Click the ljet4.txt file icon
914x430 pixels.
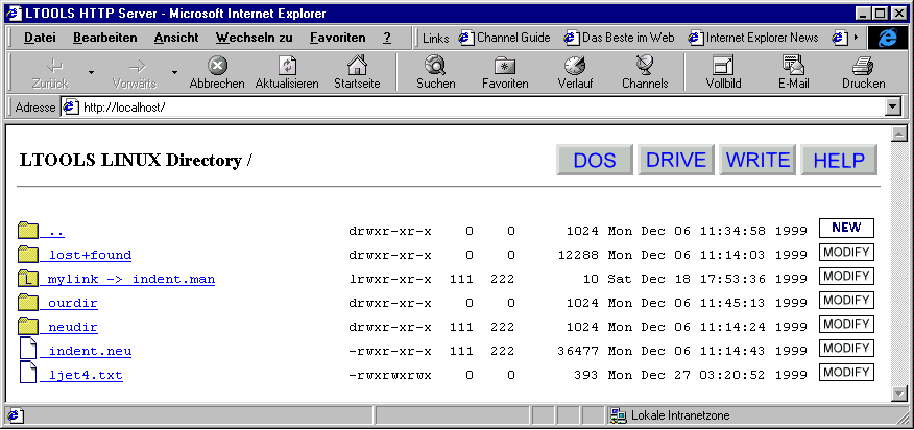coord(28,373)
